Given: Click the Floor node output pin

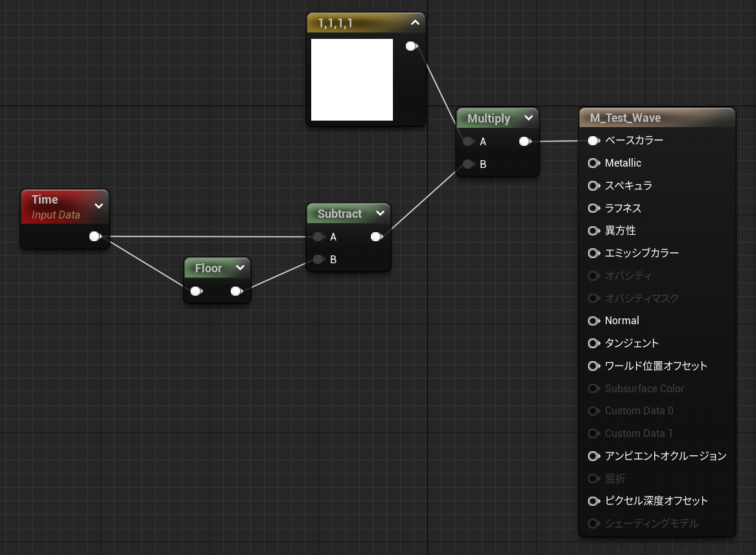Looking at the screenshot, I should tap(236, 291).
